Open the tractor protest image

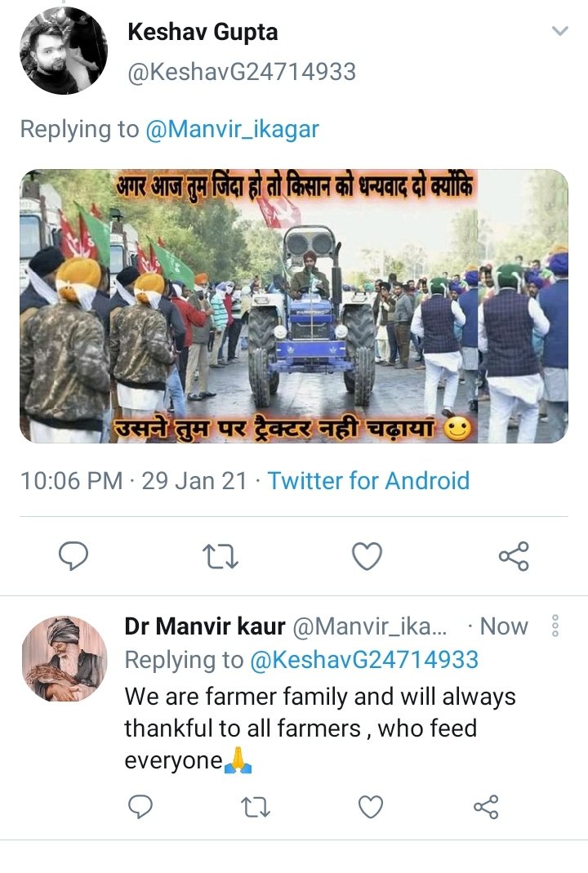tap(294, 306)
